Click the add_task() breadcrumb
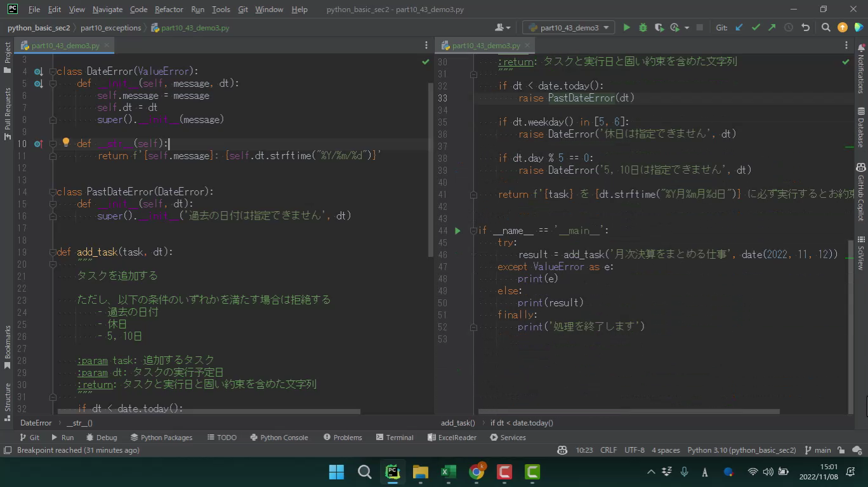This screenshot has height=487, width=868. [x=457, y=423]
